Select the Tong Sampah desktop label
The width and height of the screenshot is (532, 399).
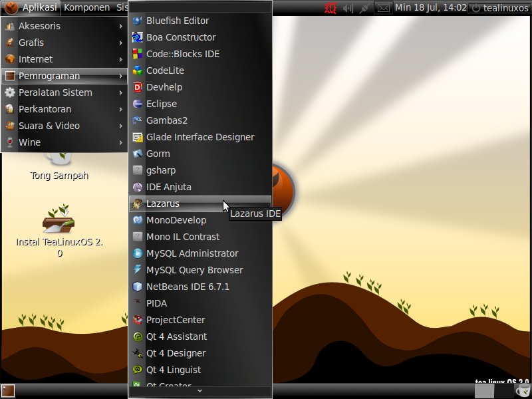click(59, 176)
